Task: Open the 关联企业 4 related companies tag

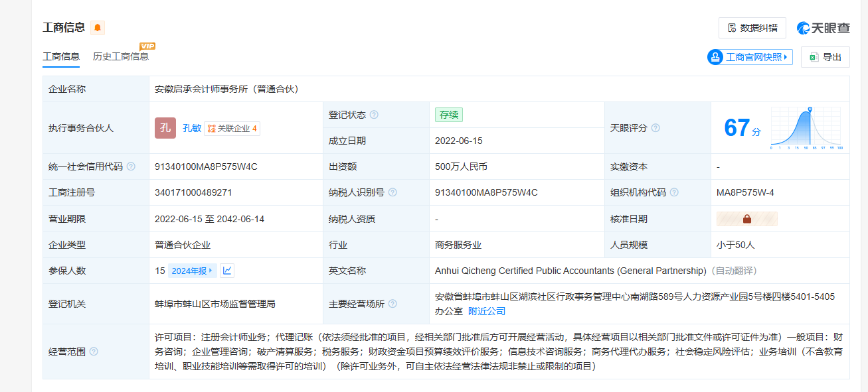Action: click(232, 129)
